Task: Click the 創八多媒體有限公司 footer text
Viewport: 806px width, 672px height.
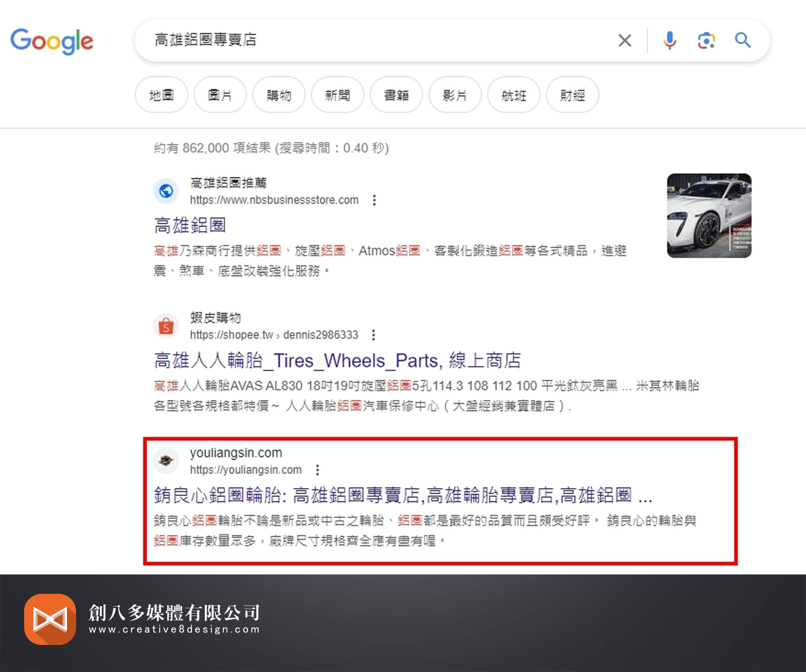Action: pyautogui.click(x=174, y=613)
